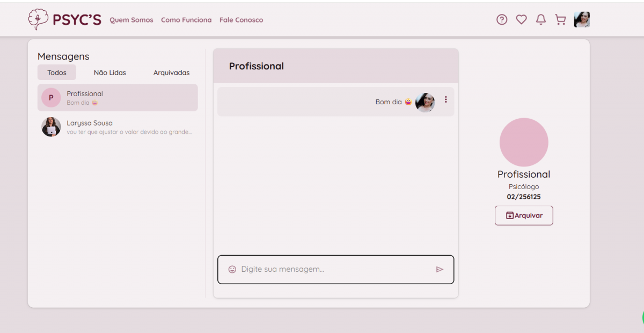Image resolution: width=644 pixels, height=333 pixels.
Task: Click the Arquivar button
Action: click(524, 215)
